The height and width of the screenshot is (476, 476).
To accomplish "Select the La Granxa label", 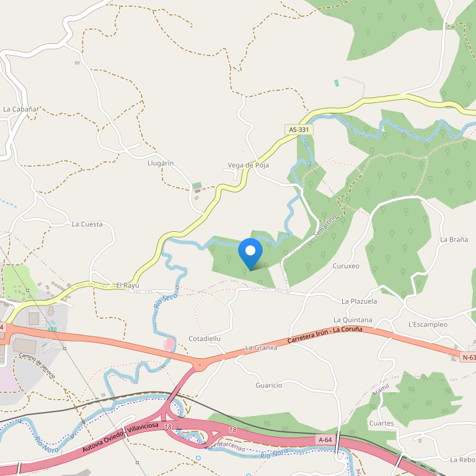I will coord(261,348).
